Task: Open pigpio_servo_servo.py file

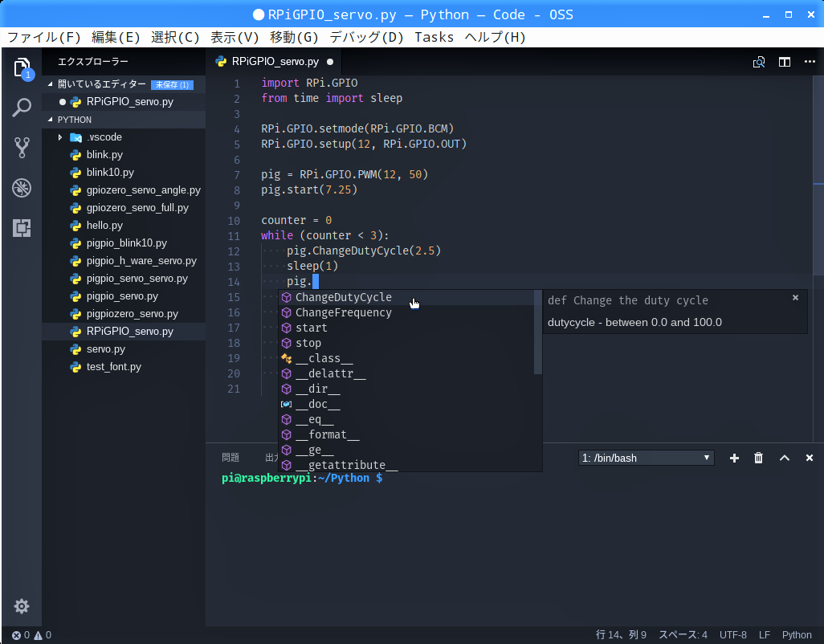Action: point(124,279)
